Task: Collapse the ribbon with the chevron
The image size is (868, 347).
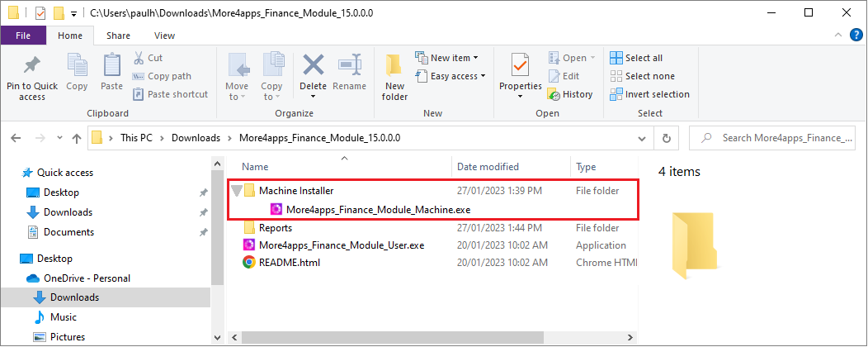Action: click(837, 36)
